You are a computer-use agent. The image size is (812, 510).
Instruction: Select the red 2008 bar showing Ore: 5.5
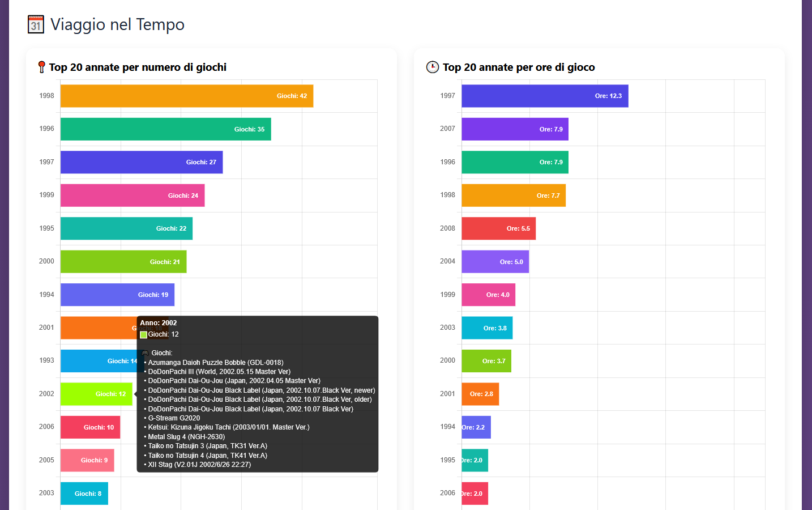coord(498,228)
